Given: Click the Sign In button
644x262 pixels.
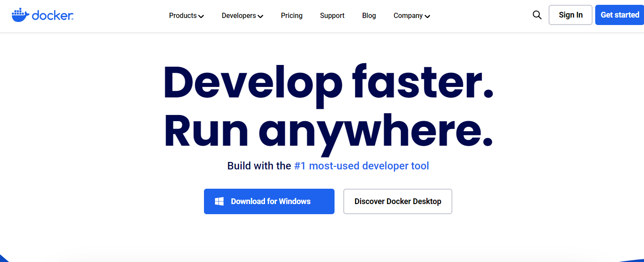Looking at the screenshot, I should point(571,15).
